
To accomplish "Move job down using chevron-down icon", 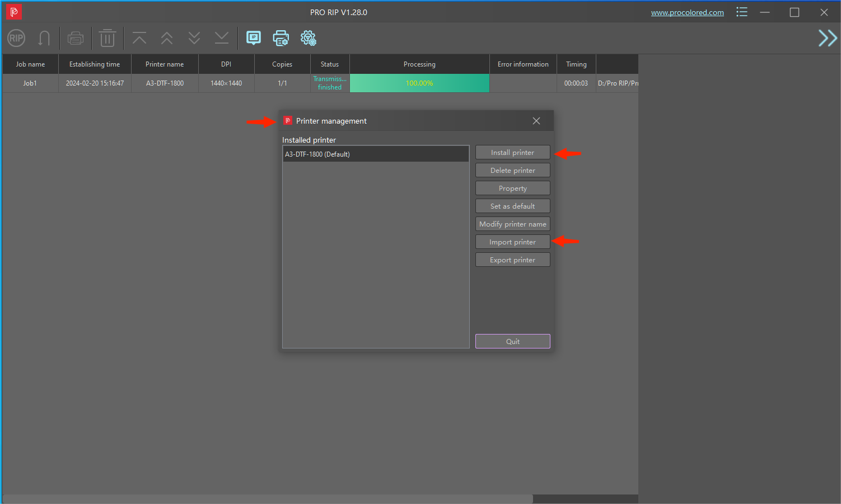I will click(x=194, y=38).
